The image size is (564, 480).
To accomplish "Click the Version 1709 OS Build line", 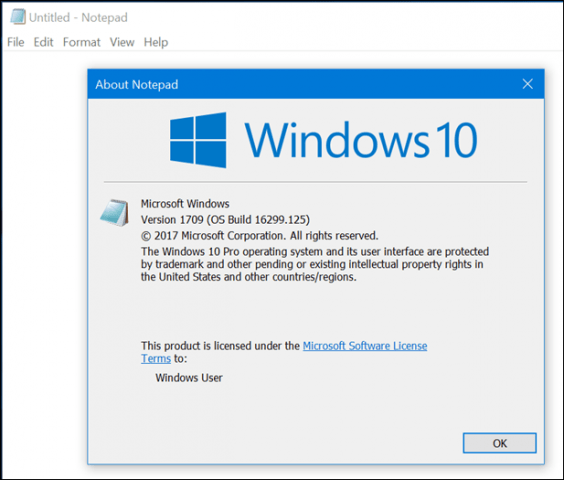I will click(225, 219).
